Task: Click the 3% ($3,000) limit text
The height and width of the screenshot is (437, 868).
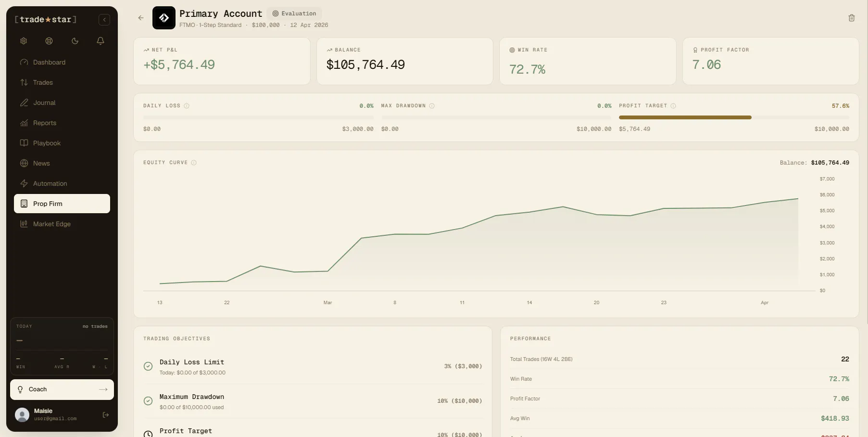Action: pyautogui.click(x=463, y=366)
